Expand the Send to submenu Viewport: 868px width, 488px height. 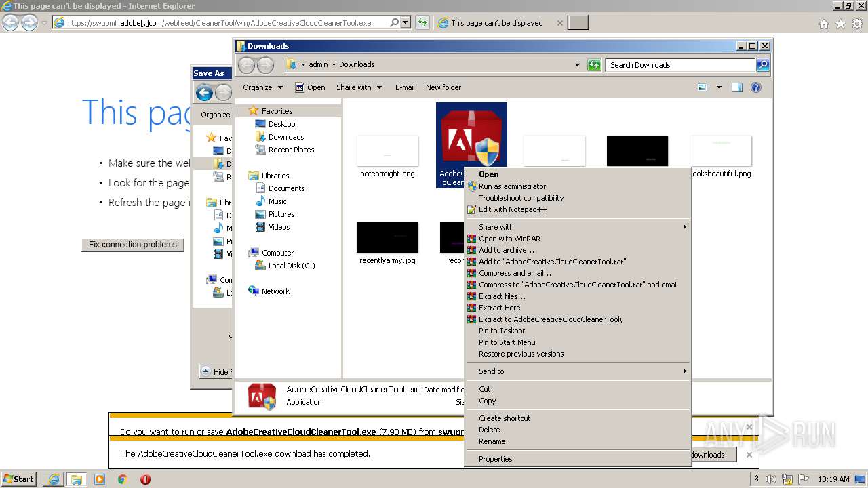[x=577, y=371]
